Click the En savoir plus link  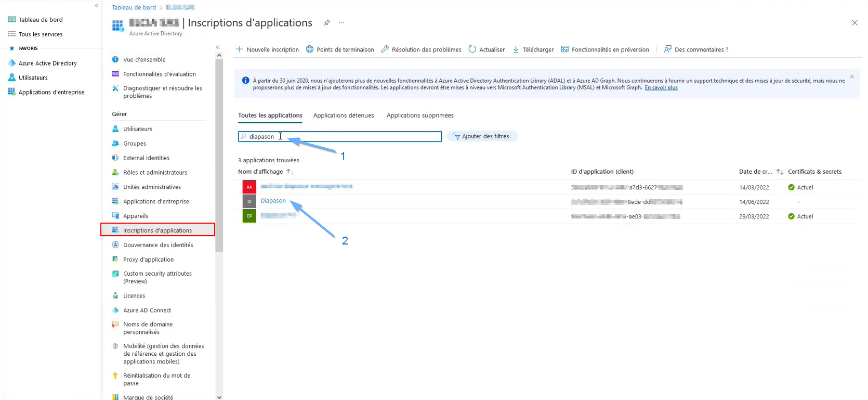tap(661, 88)
